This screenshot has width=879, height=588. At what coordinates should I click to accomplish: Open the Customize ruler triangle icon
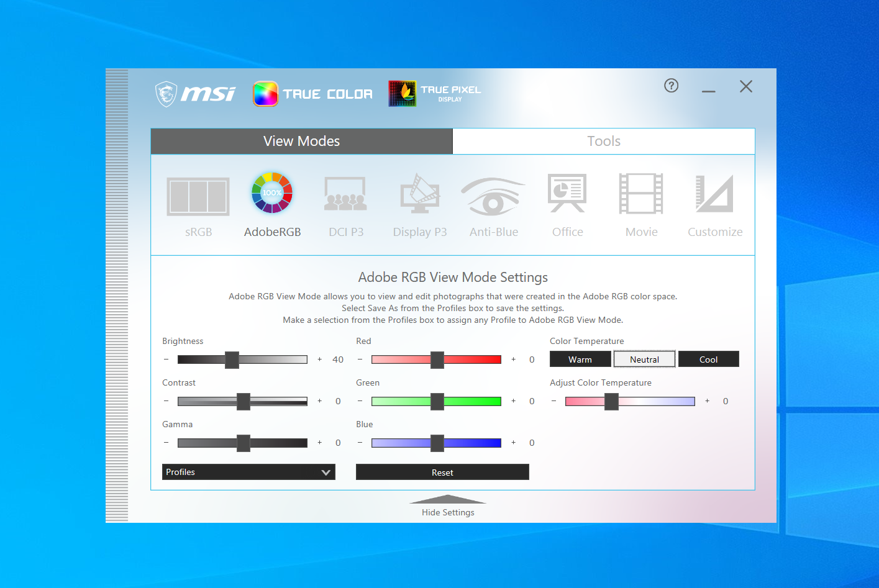click(715, 193)
